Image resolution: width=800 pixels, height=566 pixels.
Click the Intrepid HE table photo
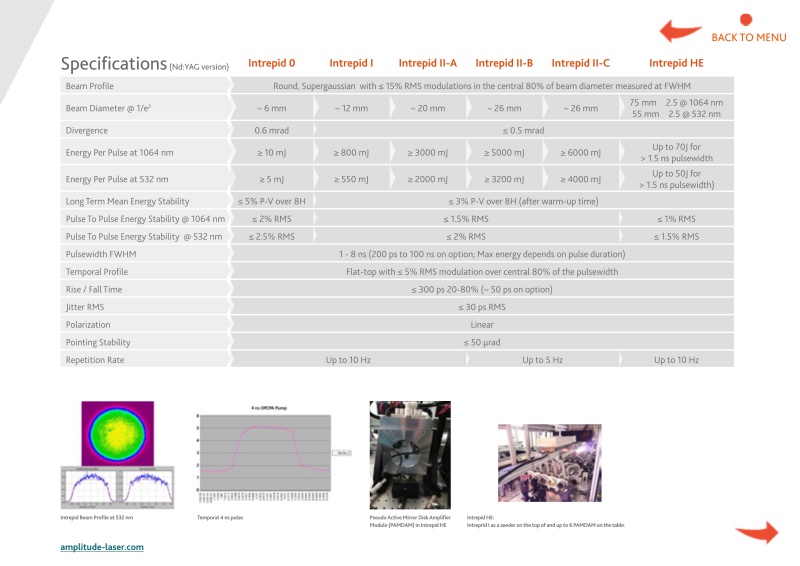tap(548, 465)
